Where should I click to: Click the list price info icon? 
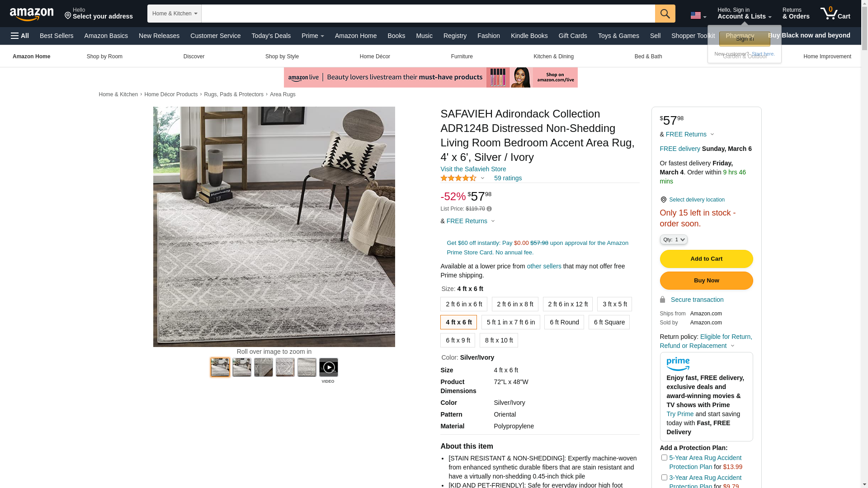point(489,209)
